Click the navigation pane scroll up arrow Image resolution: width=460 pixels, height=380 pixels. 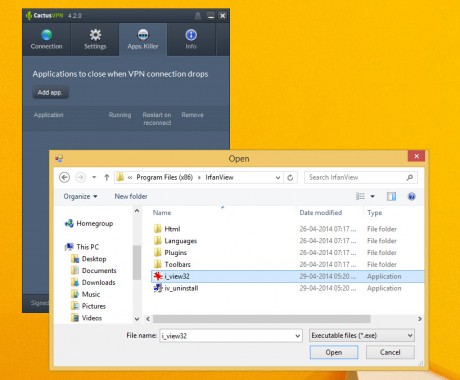[x=137, y=211]
